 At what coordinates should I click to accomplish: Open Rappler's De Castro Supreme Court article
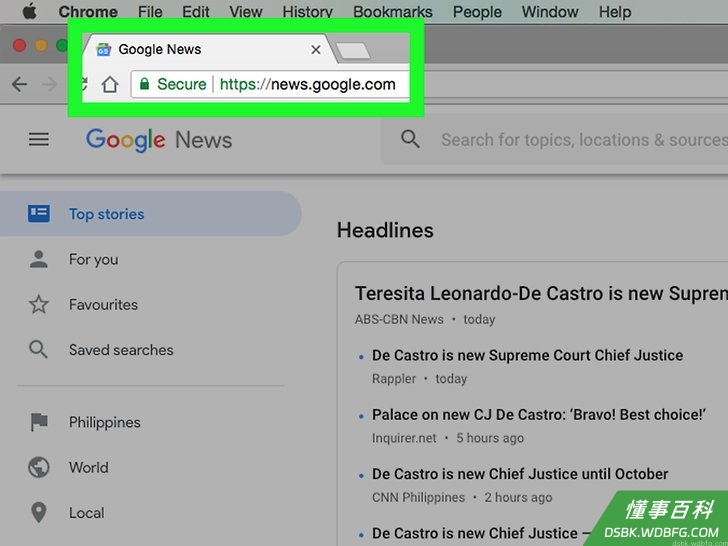[527, 356]
